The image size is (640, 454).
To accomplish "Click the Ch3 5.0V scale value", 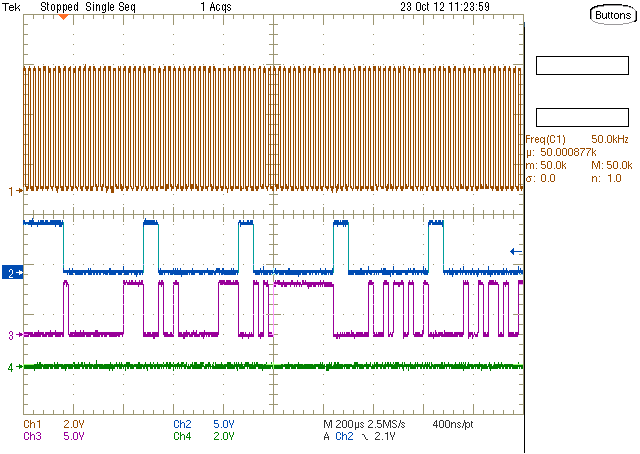I will click(x=73, y=436).
